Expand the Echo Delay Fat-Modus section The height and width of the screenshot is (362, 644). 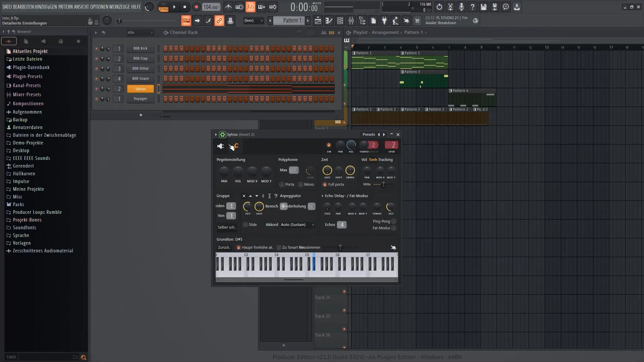click(x=322, y=195)
